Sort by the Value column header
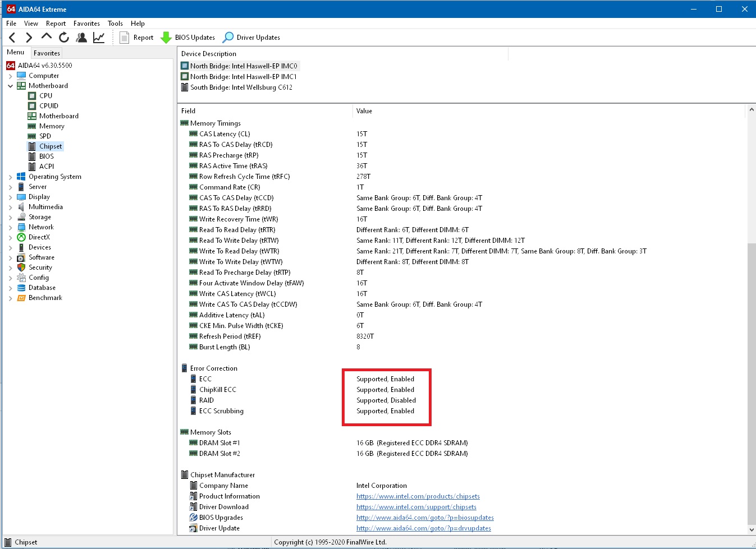 pos(549,111)
